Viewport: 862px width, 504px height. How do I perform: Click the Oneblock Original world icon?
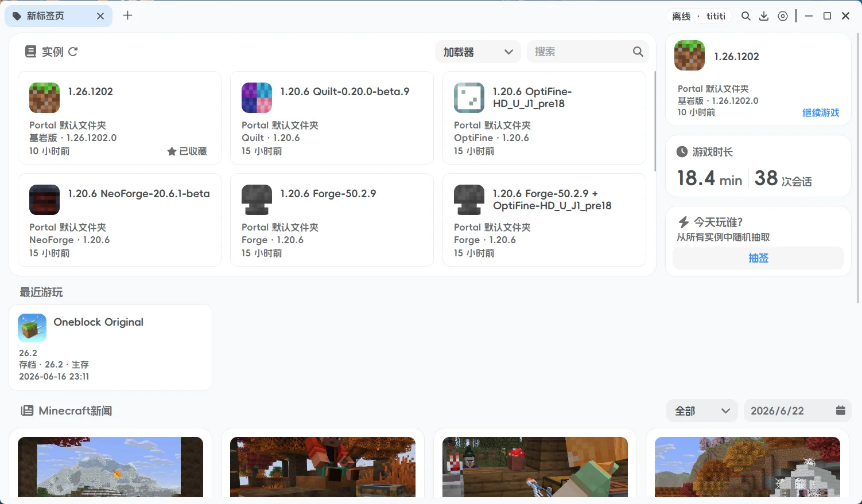click(32, 328)
